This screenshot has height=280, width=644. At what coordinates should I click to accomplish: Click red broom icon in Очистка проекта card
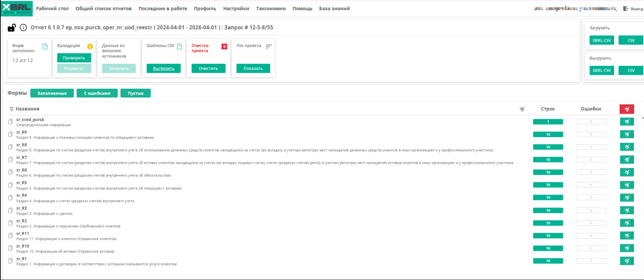tap(224, 47)
